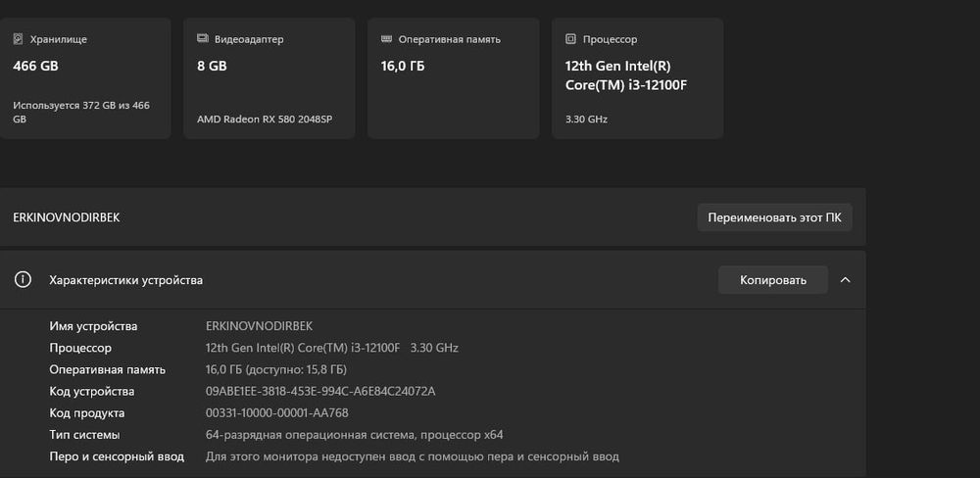Click the processor chip icon beside Процессор
Viewport: 980px width, 478px height.
pos(570,39)
